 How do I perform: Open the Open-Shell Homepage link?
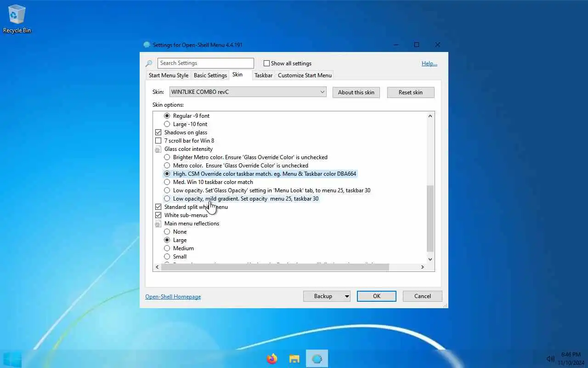pos(173,297)
